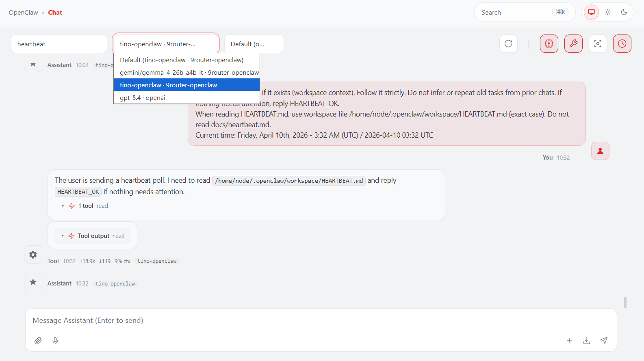Image resolution: width=644 pixels, height=361 pixels.
Task: Select gpt-5.4 · openai model option
Action: [143, 98]
